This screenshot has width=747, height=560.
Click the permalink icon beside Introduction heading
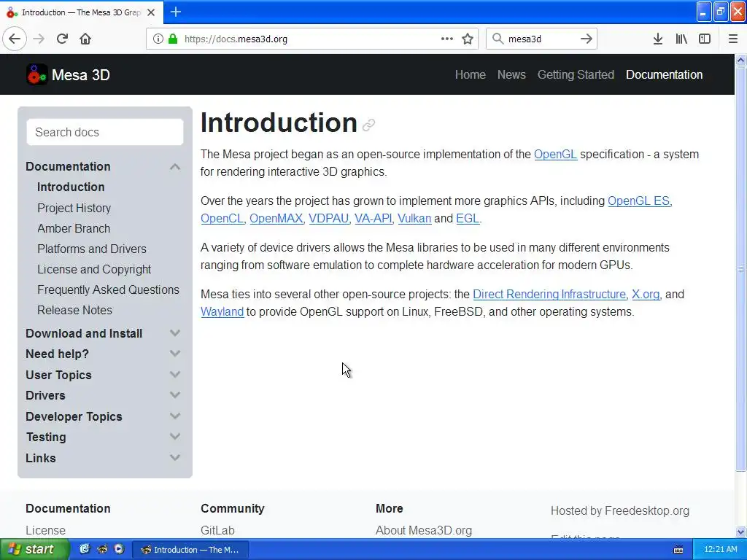pyautogui.click(x=368, y=125)
